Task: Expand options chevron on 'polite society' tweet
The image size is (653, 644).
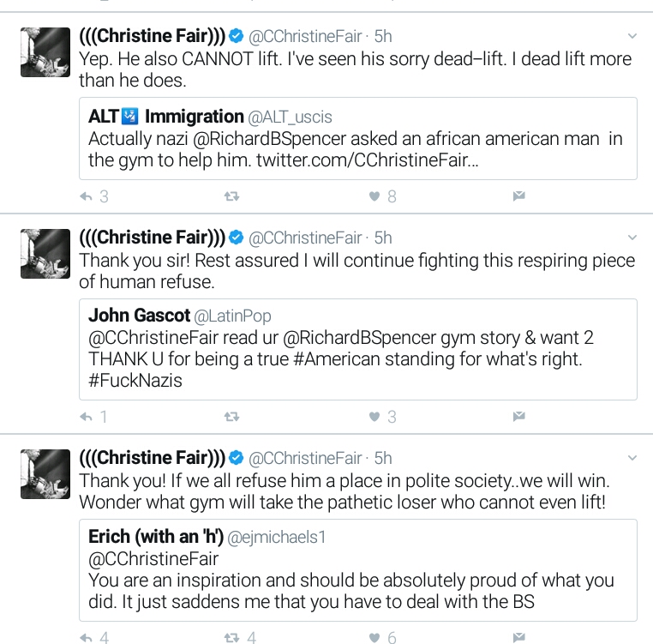Action: click(x=632, y=458)
